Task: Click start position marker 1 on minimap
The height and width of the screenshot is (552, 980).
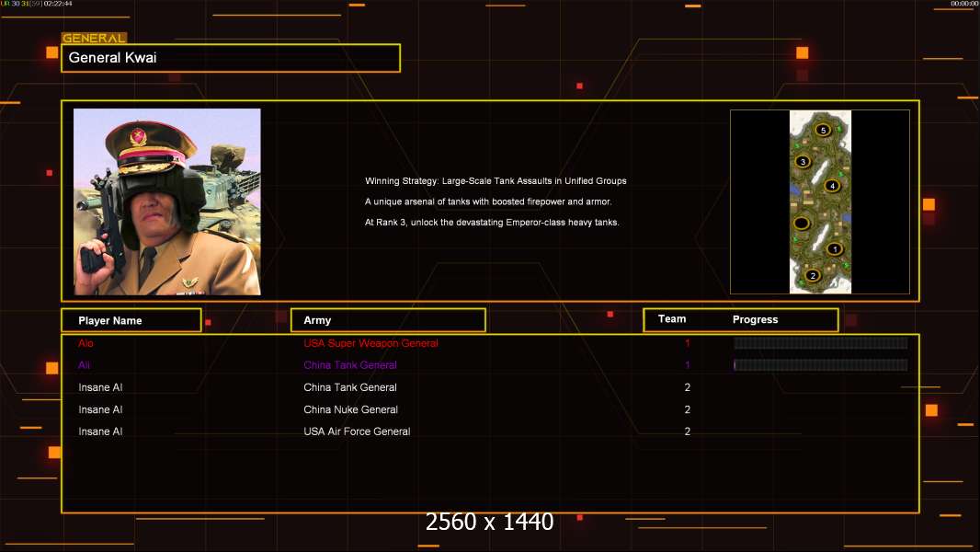Action: (x=835, y=248)
